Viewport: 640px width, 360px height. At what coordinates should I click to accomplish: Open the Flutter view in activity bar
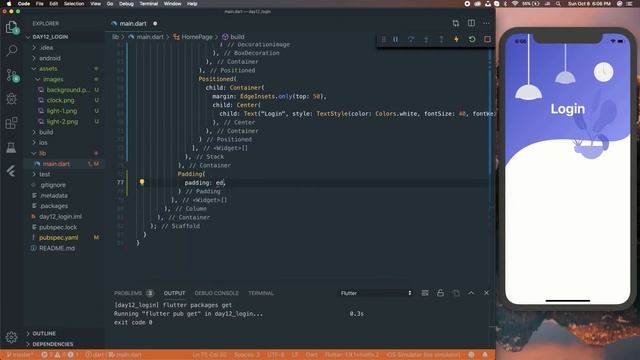[x=11, y=171]
